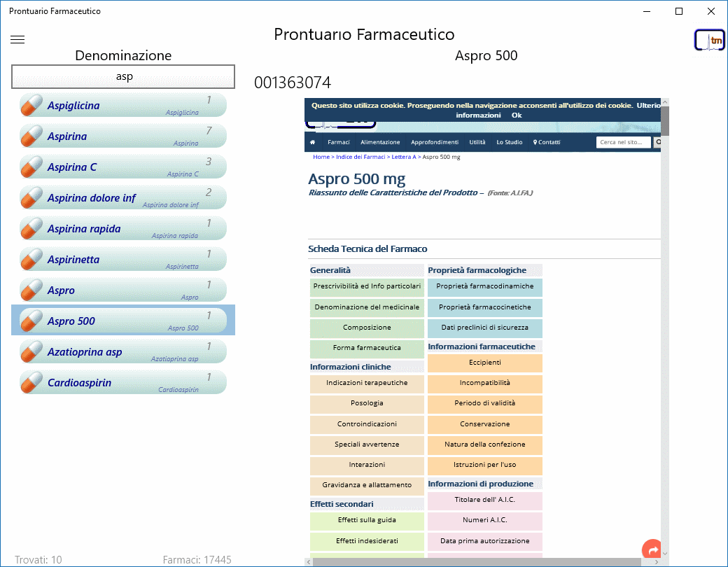
Task: Open Proprietà farmacodinamiche section
Action: pos(484,286)
